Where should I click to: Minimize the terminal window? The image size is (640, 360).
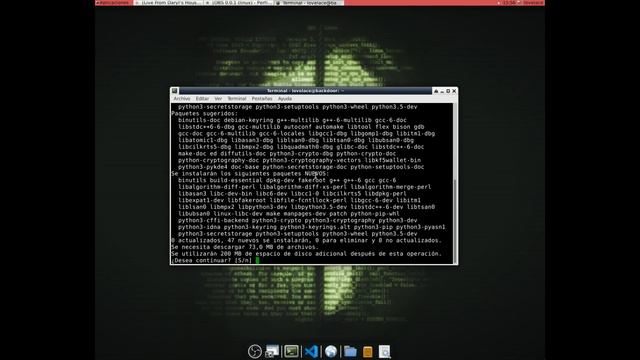coord(442,91)
